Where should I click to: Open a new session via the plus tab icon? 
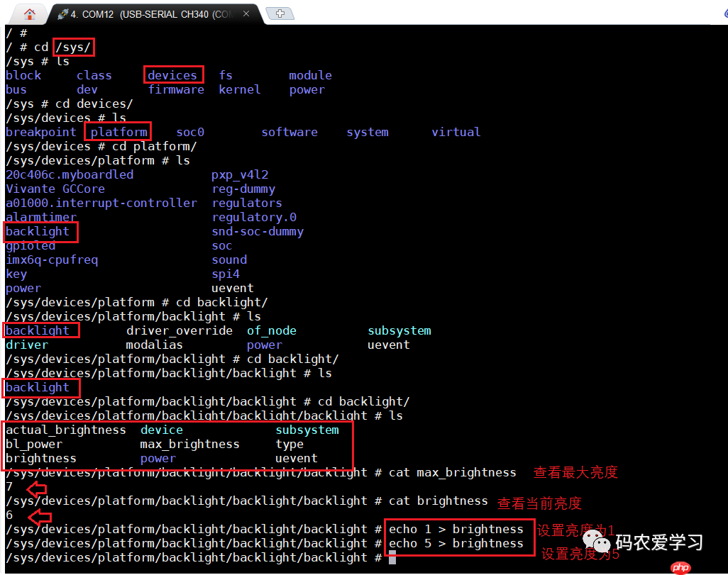point(280,12)
